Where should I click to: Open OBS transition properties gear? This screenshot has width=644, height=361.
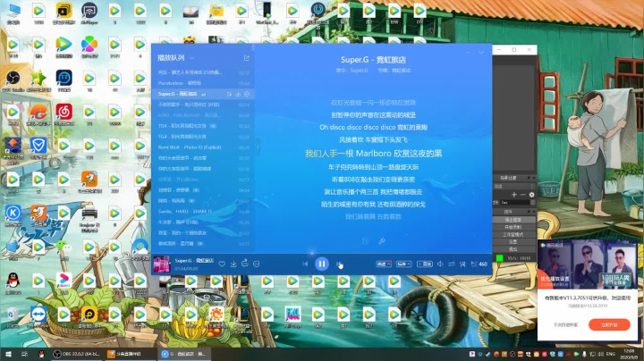click(x=531, y=195)
